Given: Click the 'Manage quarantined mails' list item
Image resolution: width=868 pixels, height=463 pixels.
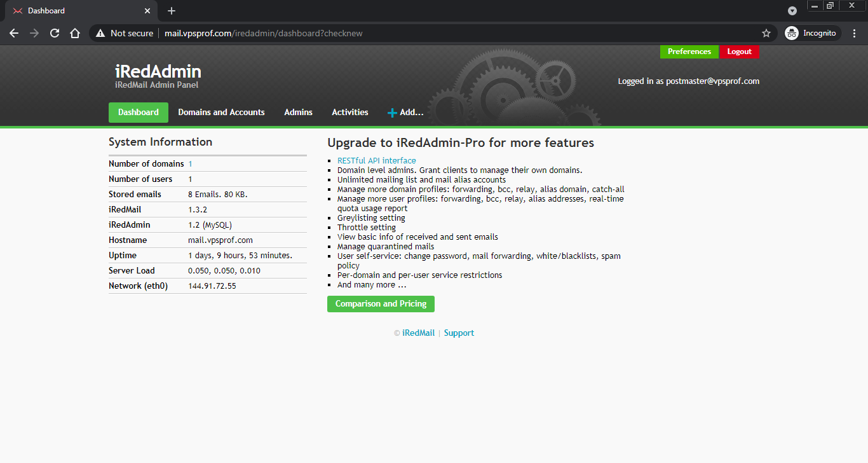Looking at the screenshot, I should tap(386, 246).
